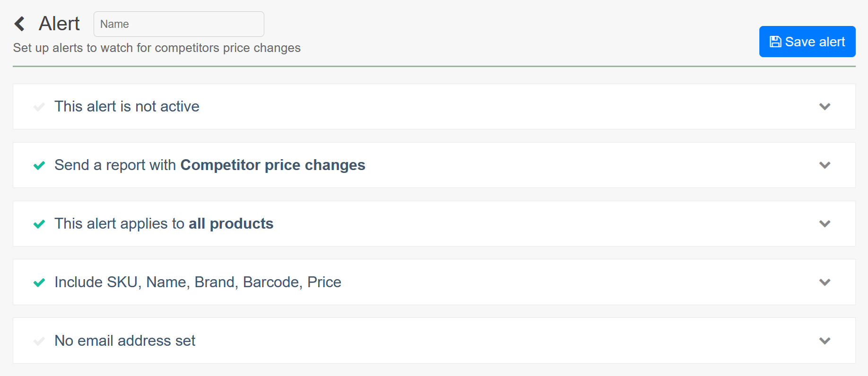
Task: Click the green checkmark beside 'Include SKU, Name'
Action: pos(39,282)
